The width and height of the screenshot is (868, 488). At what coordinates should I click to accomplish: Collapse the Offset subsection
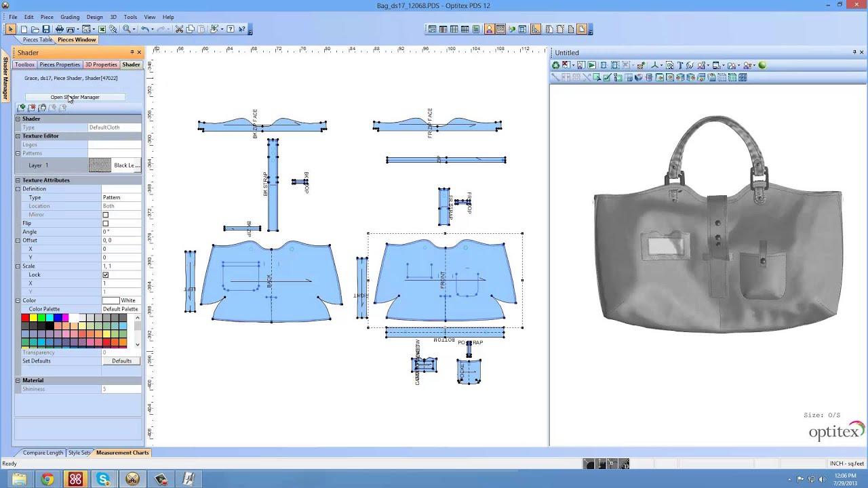point(18,241)
